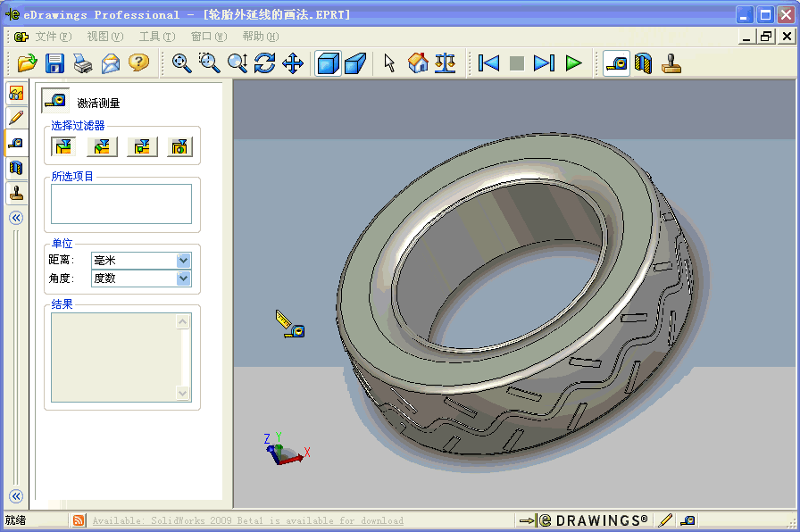800x532 pixels.
Task: Open a file with the folder icon
Action: point(27,63)
